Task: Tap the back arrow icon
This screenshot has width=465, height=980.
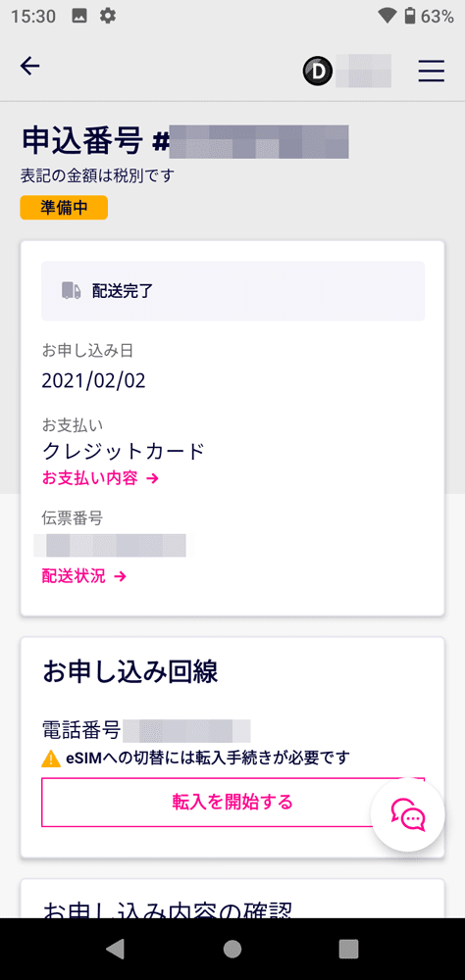Action: point(30,67)
